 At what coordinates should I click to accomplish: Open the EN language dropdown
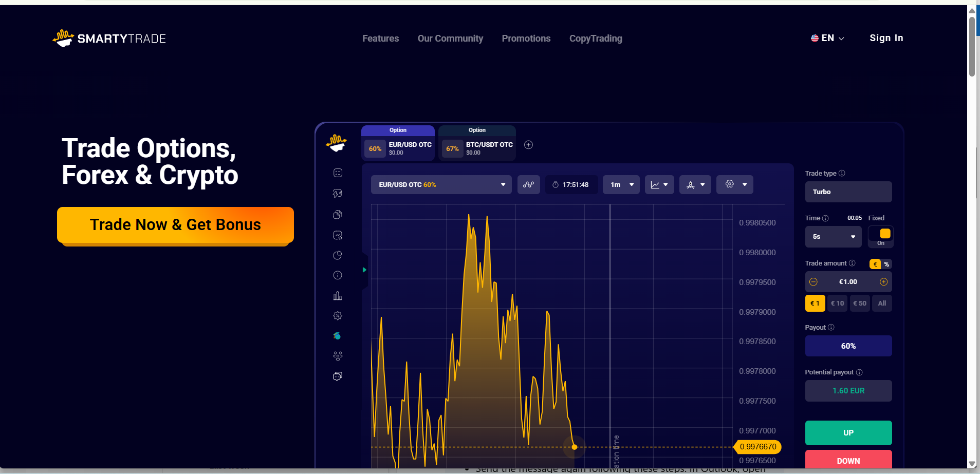click(828, 38)
